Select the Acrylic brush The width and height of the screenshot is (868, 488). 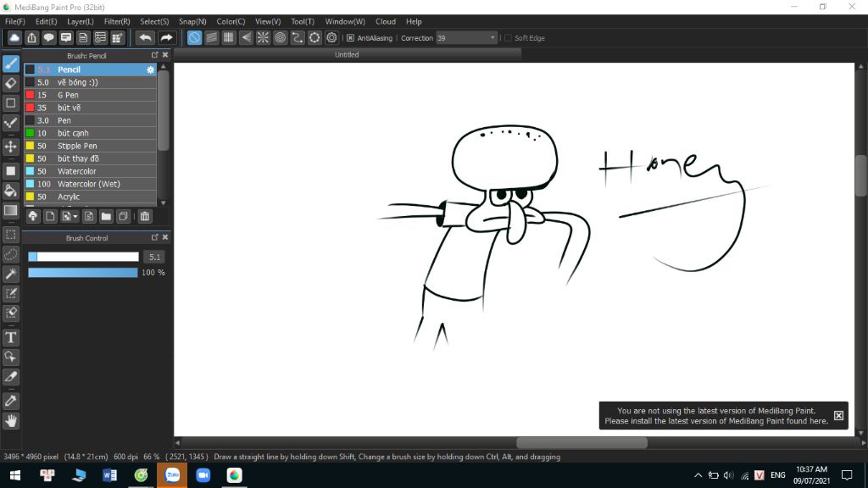(90, 197)
